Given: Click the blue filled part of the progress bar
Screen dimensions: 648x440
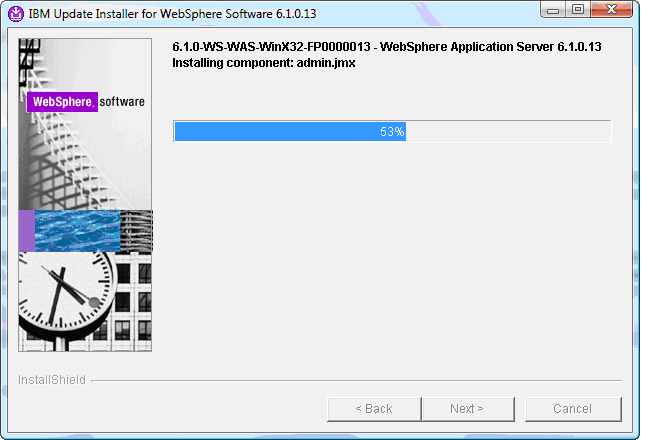Looking at the screenshot, I should pos(290,131).
